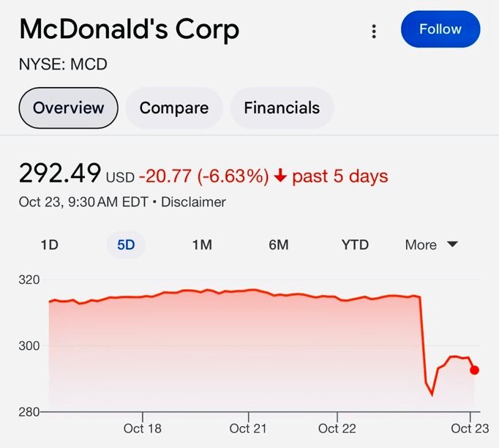Click the Oct 21 axis marker
The width and height of the screenshot is (499, 448).
click(x=248, y=428)
